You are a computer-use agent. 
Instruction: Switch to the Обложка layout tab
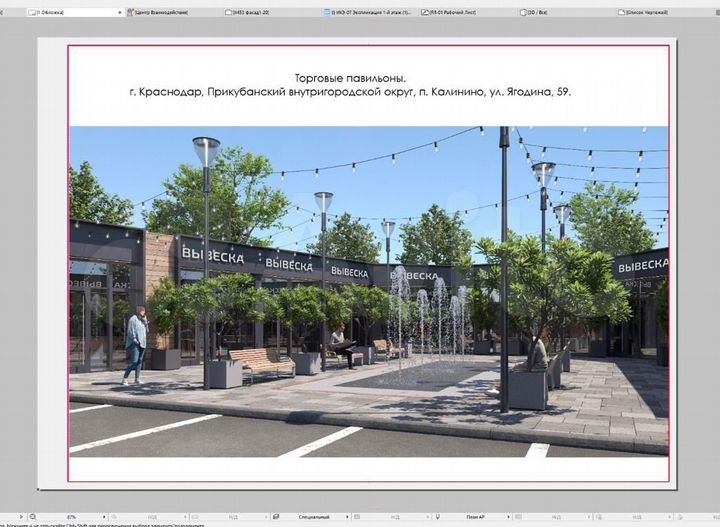pos(75,12)
